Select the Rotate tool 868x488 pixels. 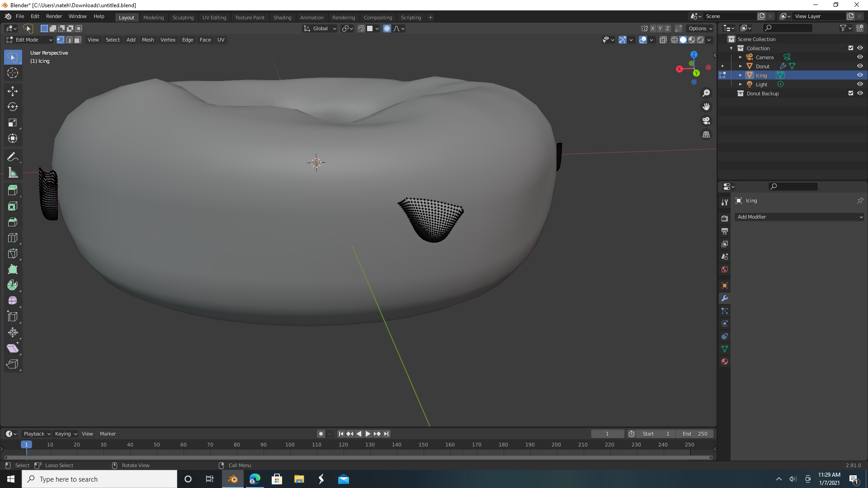coord(13,107)
